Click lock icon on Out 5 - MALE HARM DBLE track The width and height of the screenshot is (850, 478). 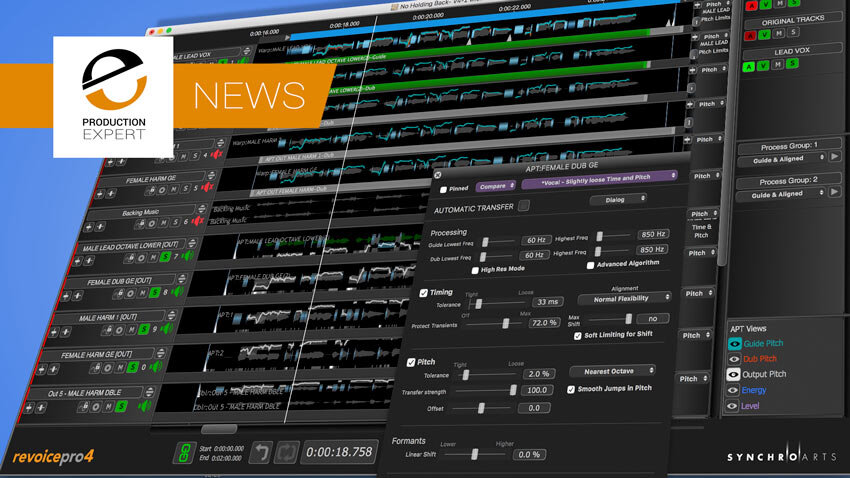point(83,407)
